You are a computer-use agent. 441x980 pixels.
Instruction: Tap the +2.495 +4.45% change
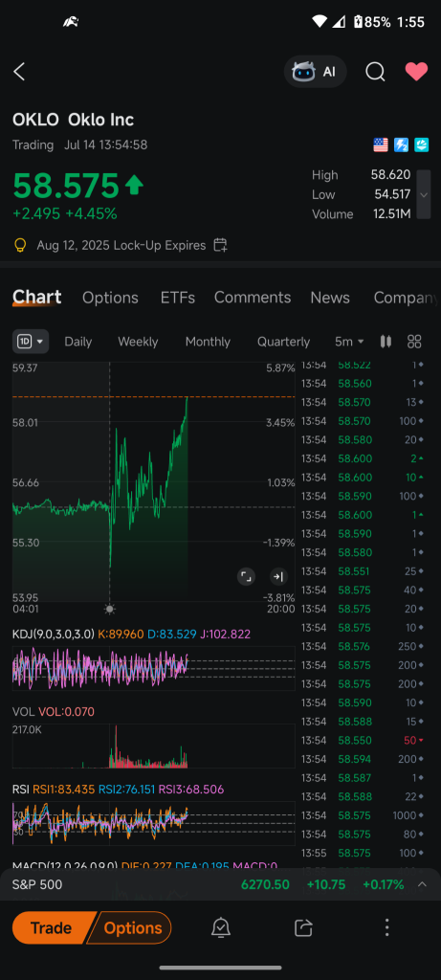pyautogui.click(x=65, y=213)
